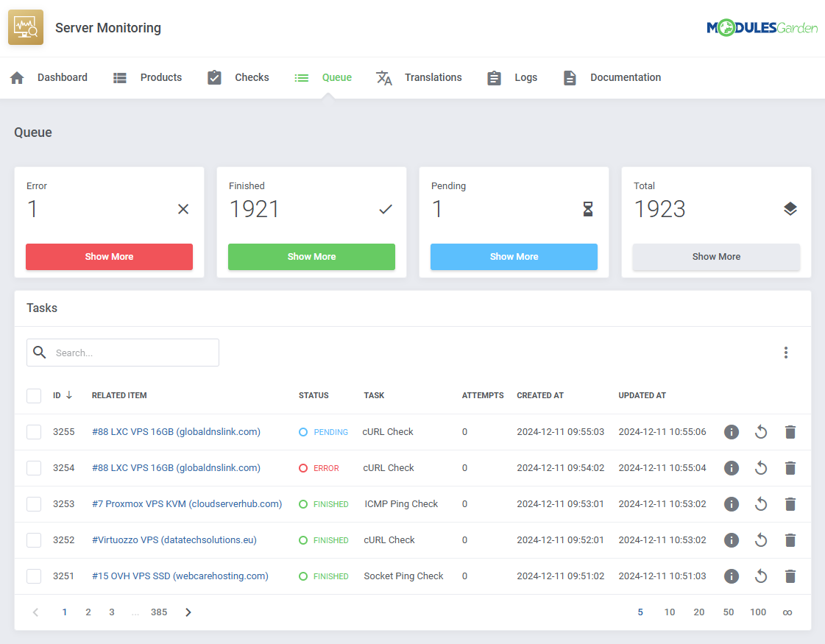
Task: Click the search magnifier icon
Action: click(40, 352)
